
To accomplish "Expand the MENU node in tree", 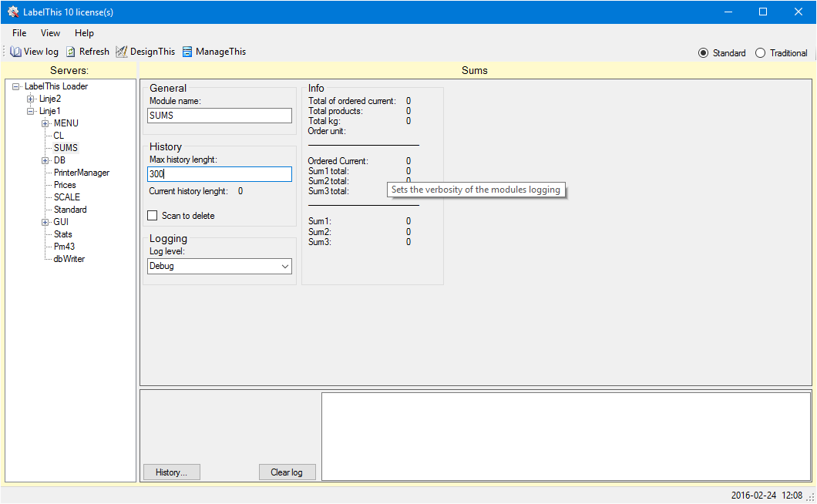I will point(45,123).
